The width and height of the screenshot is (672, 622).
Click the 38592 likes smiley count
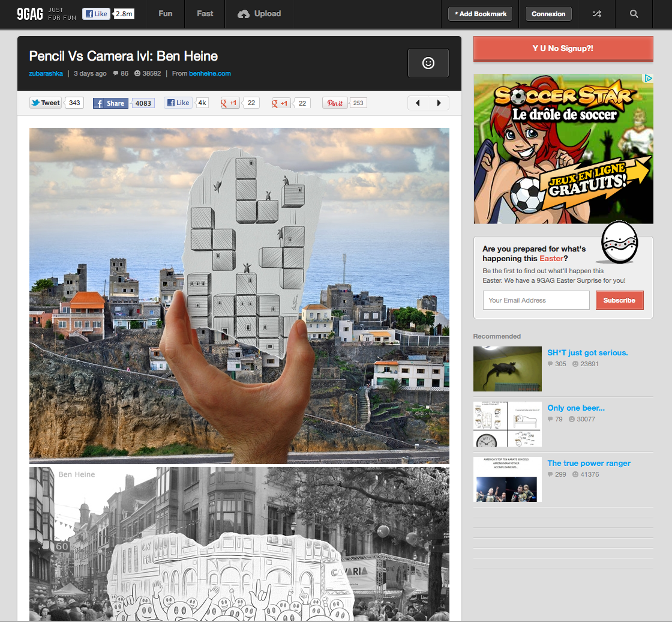coord(148,73)
